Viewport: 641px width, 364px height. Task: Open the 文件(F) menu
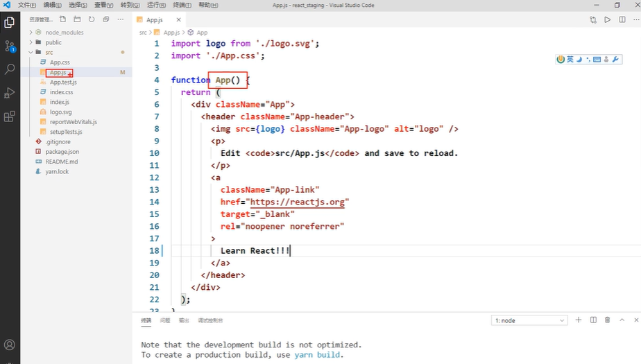coord(26,5)
